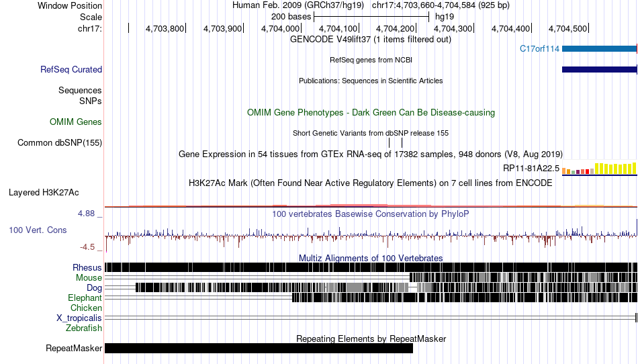Click the 4.88 PhyloP upper scale value
The image size is (638, 364).
86,214
